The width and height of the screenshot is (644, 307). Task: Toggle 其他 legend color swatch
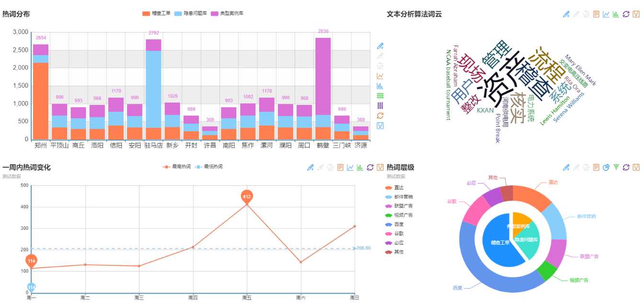coord(388,252)
